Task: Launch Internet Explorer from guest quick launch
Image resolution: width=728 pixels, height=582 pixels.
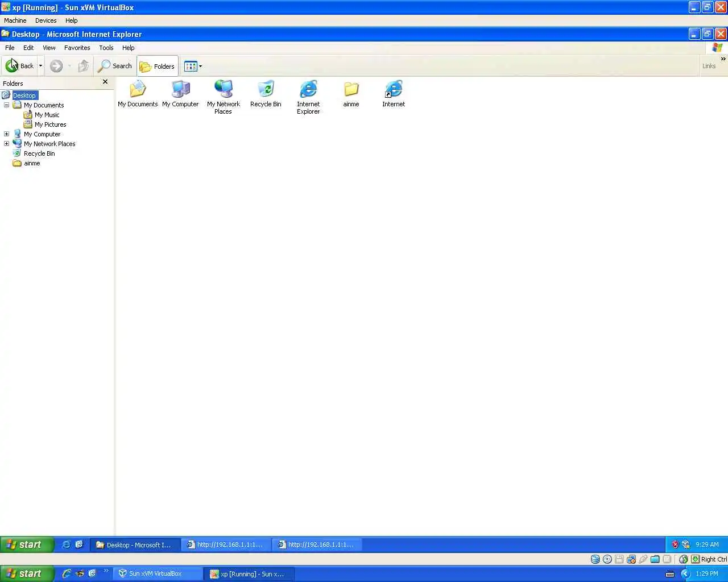Action: tap(66, 544)
